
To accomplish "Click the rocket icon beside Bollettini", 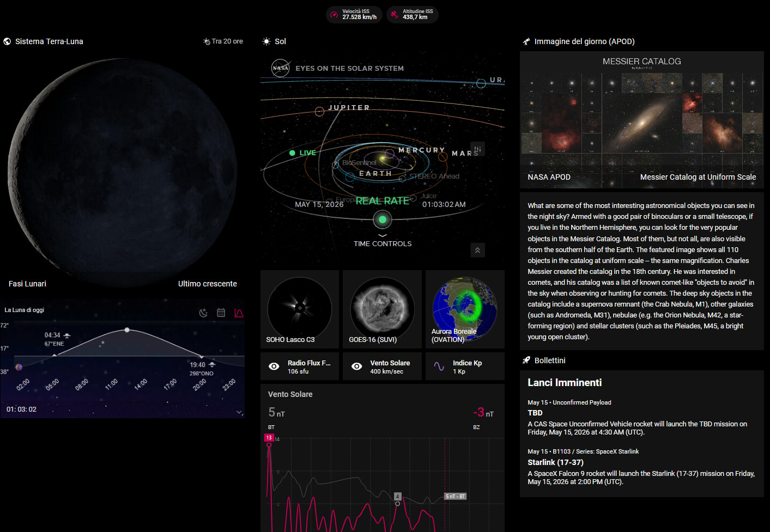I will 526,360.
